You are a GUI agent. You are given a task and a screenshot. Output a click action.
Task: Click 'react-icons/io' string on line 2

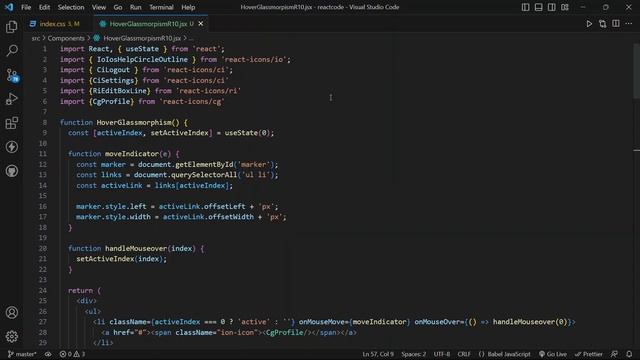click(253, 59)
